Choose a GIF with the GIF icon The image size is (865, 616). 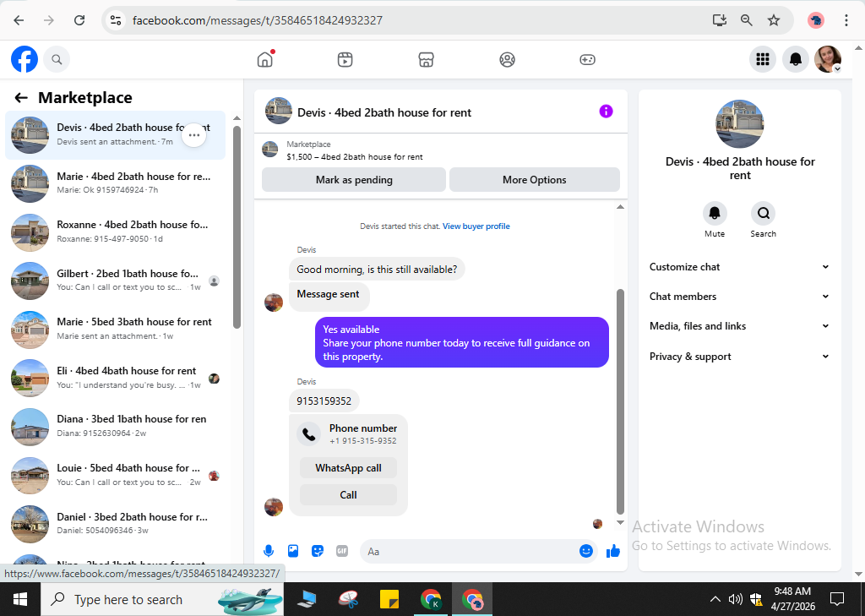tap(342, 551)
